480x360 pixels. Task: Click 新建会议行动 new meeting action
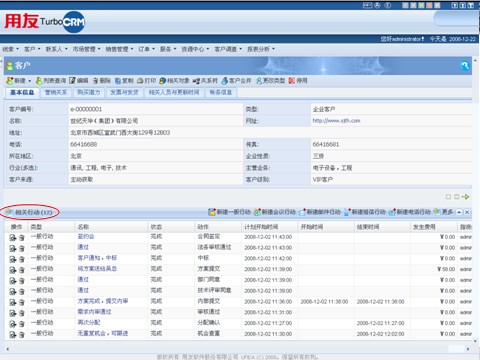[x=275, y=212]
